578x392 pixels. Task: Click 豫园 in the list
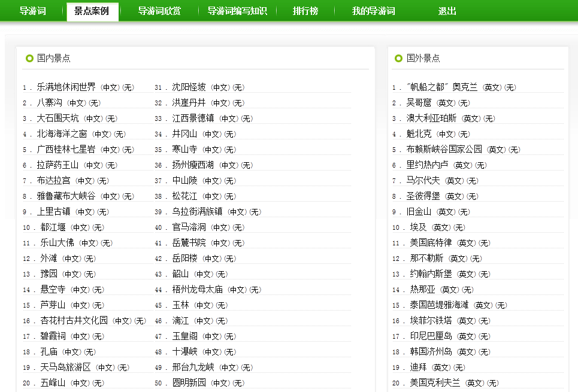point(49,274)
